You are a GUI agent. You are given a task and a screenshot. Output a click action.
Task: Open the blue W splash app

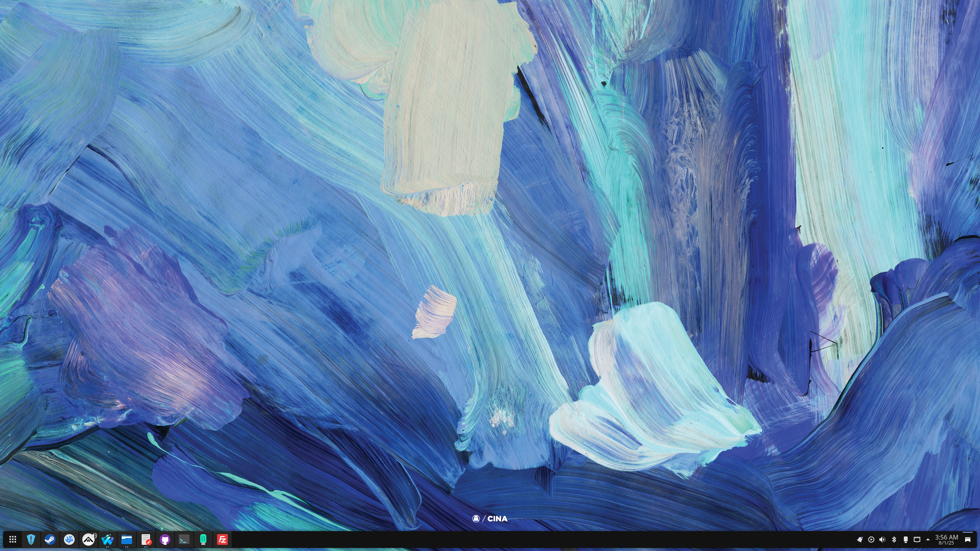tap(108, 540)
